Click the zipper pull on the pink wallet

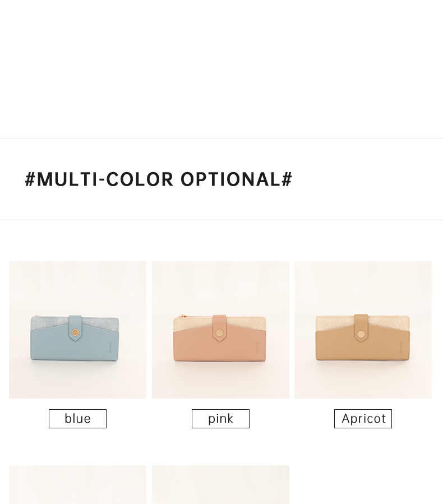(179, 316)
